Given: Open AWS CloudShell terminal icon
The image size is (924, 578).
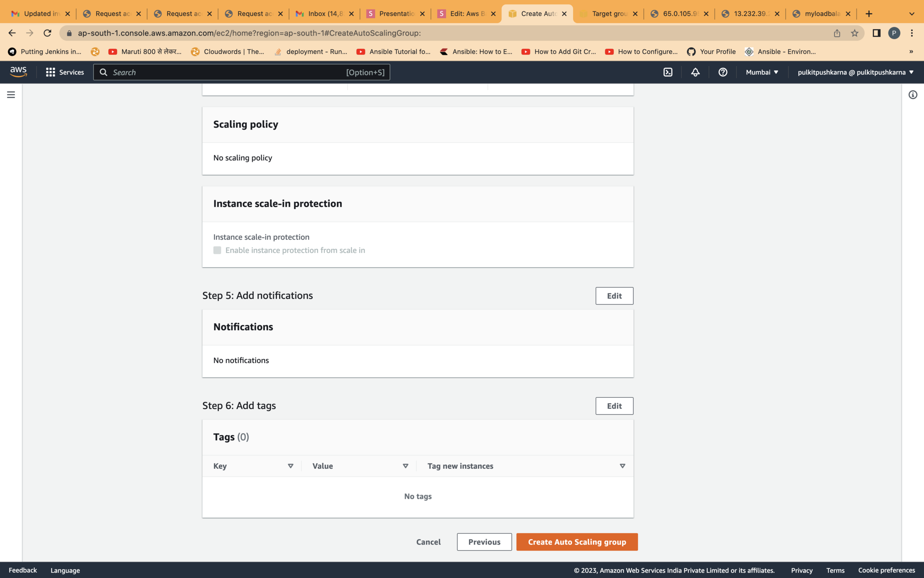Looking at the screenshot, I should tap(668, 72).
